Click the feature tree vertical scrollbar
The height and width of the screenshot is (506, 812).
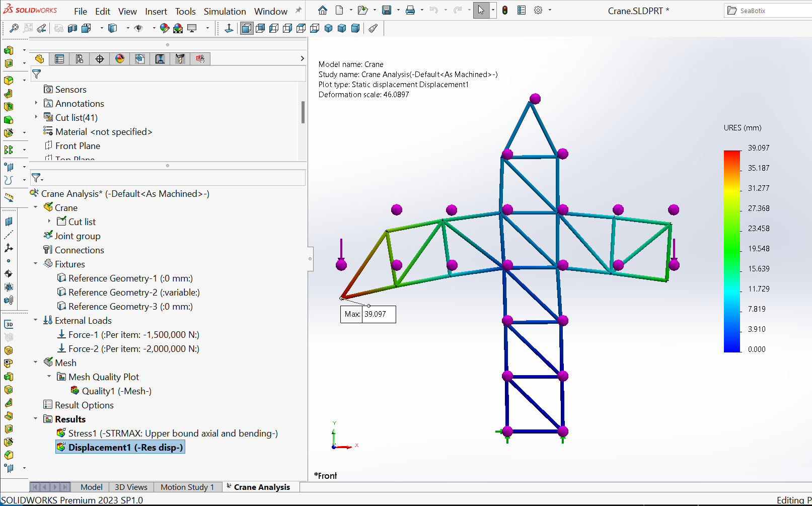coord(303,112)
